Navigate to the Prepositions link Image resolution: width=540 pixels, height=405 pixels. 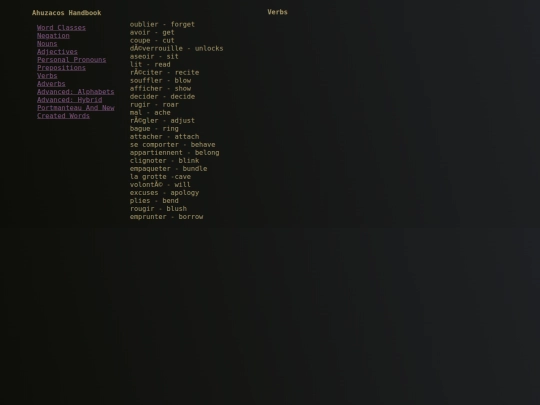[61, 68]
